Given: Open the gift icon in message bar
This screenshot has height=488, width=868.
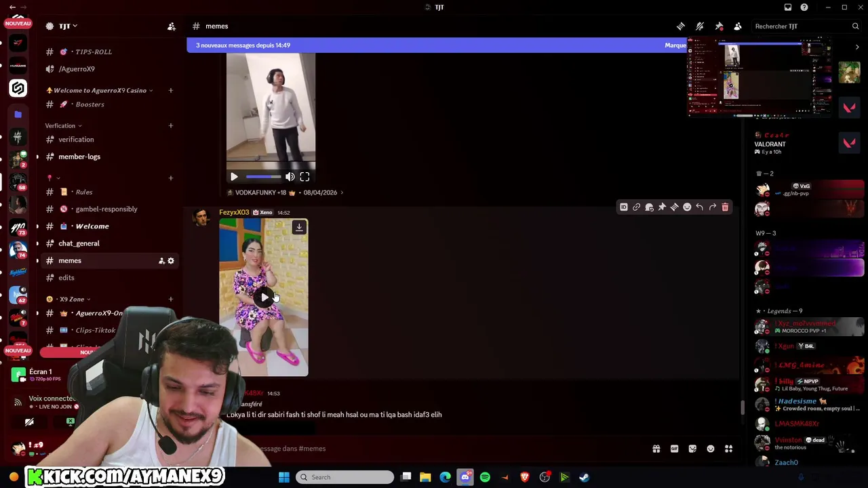Looking at the screenshot, I should point(656,449).
